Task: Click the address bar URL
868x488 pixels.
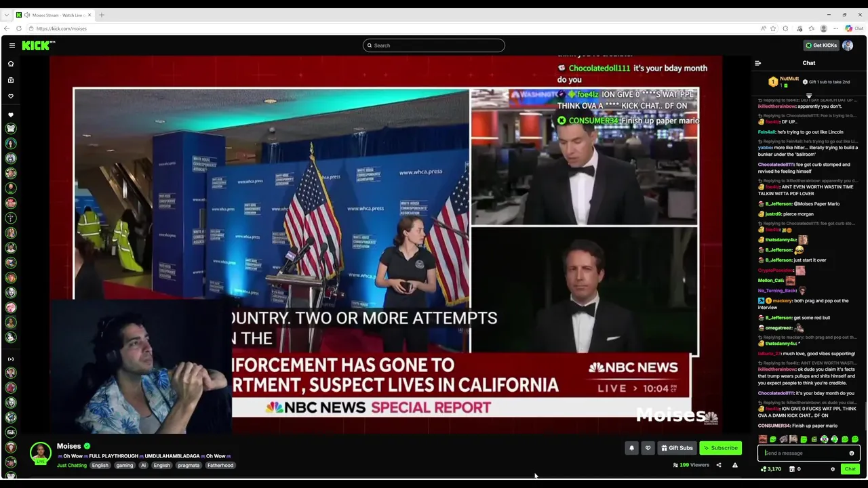Action: (x=62, y=28)
